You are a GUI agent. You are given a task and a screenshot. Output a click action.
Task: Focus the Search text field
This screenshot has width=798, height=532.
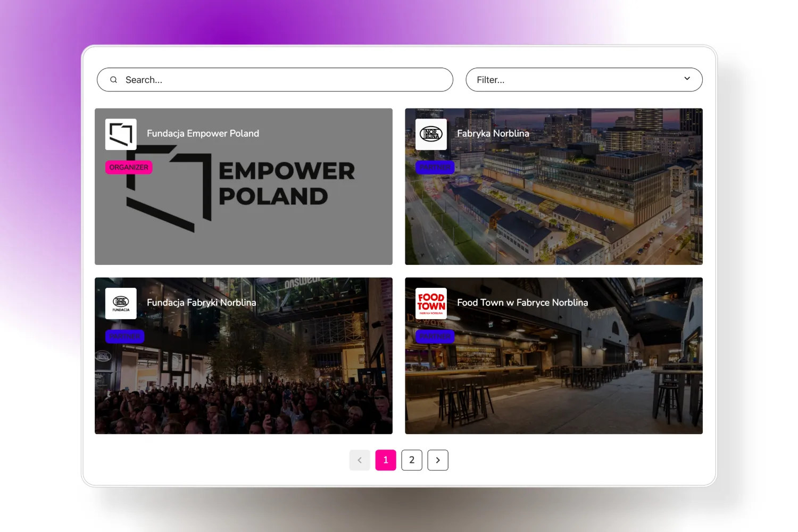coord(282,80)
